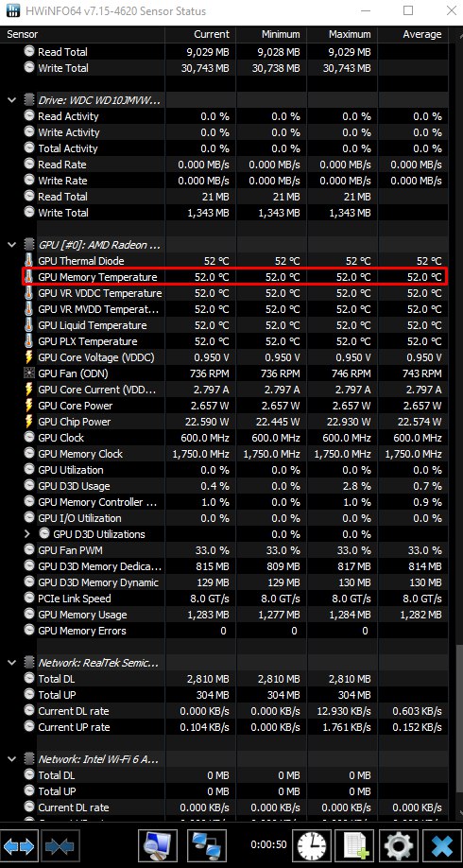Click icon beside Total DL under RealTek

click(x=29, y=678)
